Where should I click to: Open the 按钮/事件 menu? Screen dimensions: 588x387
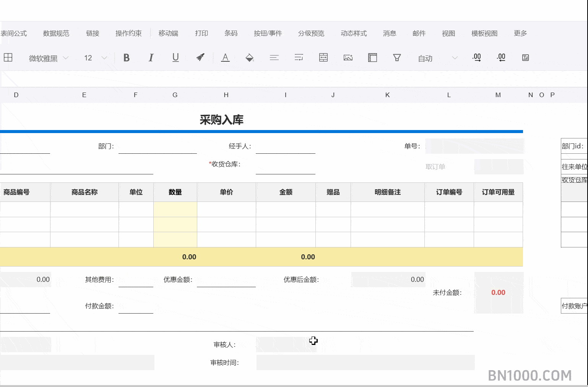click(268, 33)
